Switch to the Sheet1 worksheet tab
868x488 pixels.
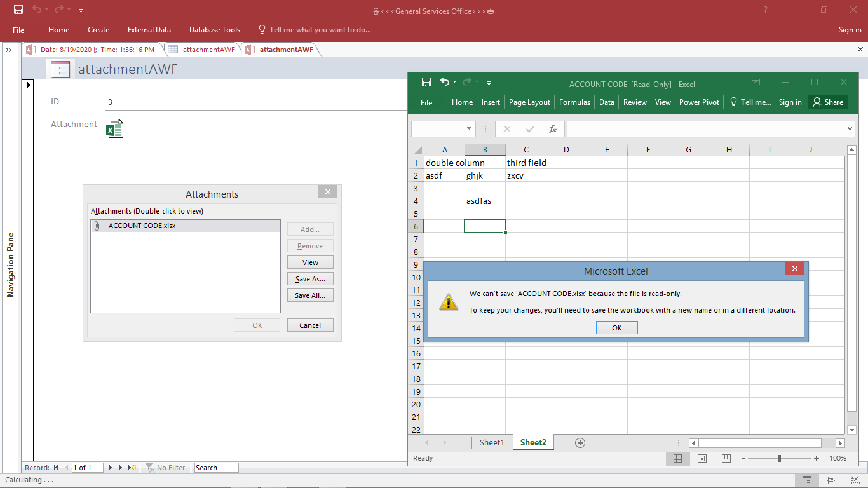click(x=491, y=443)
